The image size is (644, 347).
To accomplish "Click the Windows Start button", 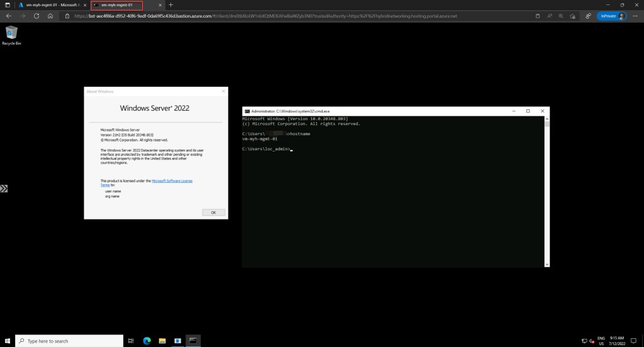I will (x=8, y=341).
